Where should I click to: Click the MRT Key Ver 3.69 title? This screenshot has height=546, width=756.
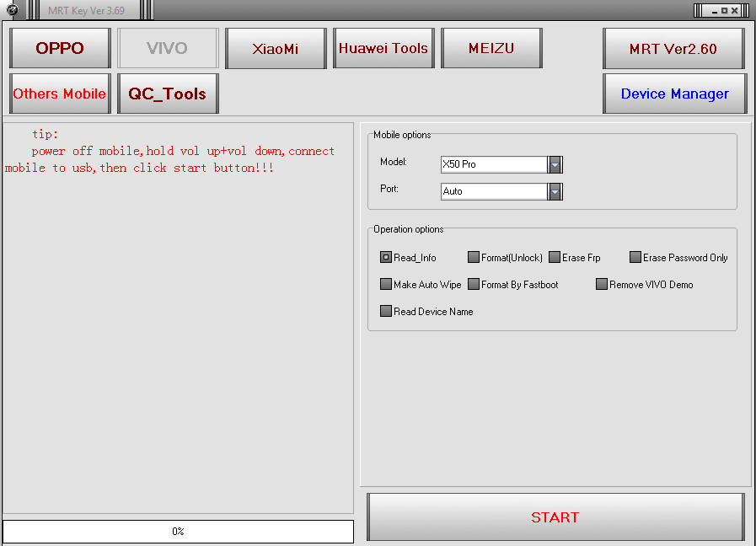coord(86,11)
